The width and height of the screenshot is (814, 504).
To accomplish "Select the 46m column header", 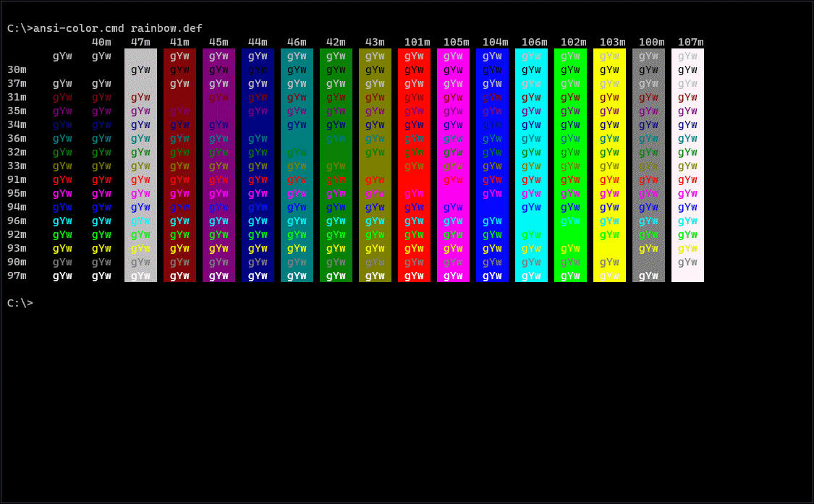I will tap(297, 42).
